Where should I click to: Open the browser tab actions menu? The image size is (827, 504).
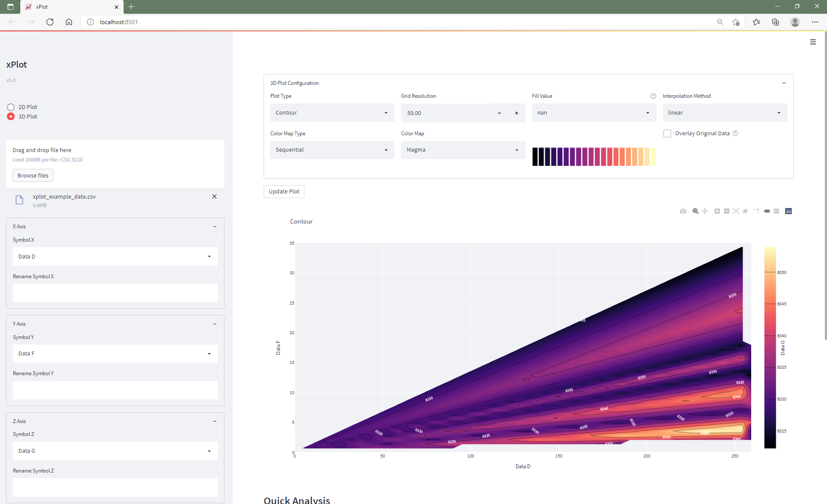10,6
